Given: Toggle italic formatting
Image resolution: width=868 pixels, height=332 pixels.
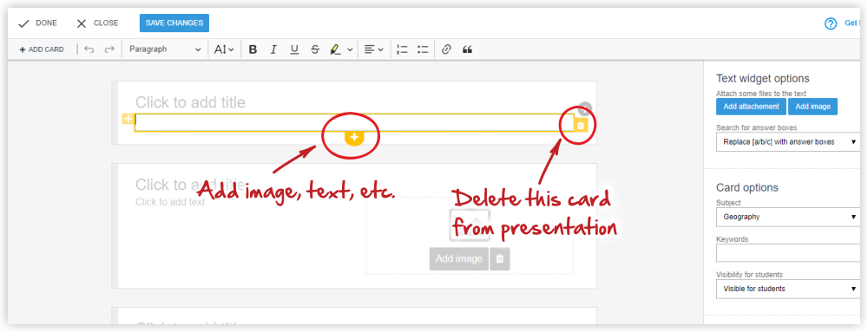Looking at the screenshot, I should (273, 49).
